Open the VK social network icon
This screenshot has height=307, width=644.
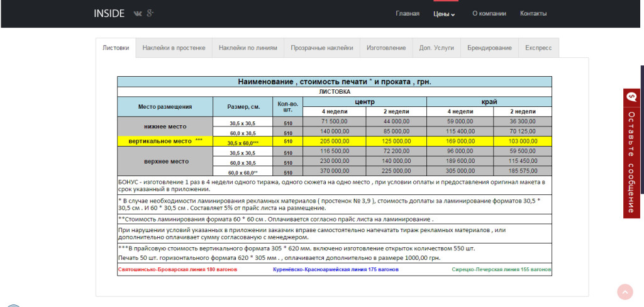pos(137,13)
